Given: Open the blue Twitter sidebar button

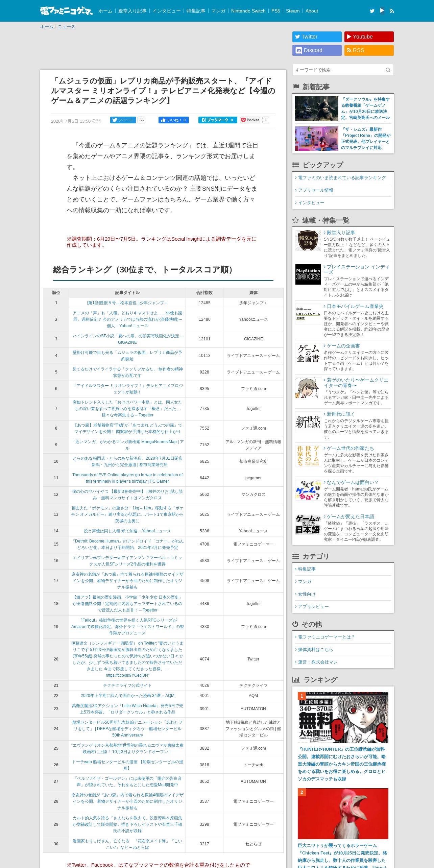Looking at the screenshot, I should pos(317,37).
